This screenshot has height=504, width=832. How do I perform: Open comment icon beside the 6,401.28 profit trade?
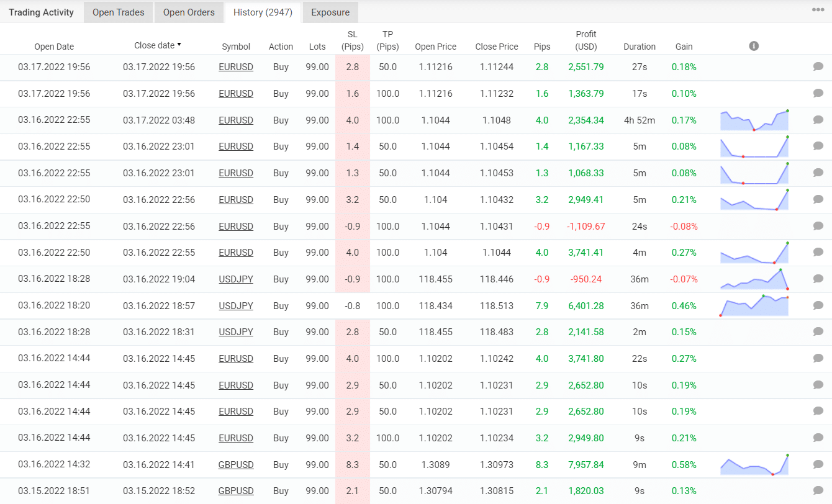818,305
